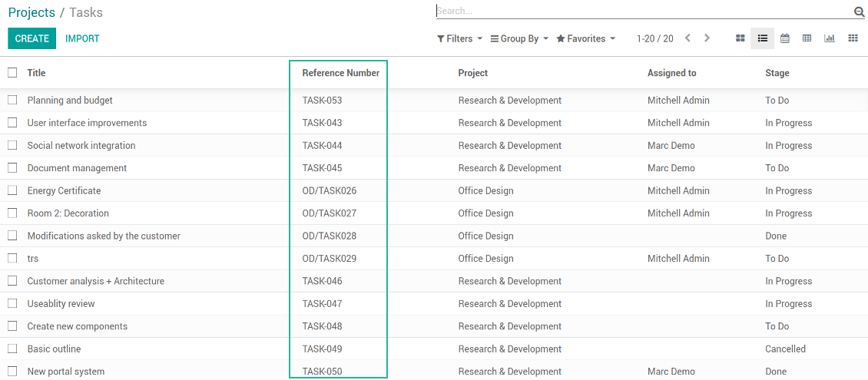Sort by Stage column header
Screen dimensions: 868x380
coord(777,73)
